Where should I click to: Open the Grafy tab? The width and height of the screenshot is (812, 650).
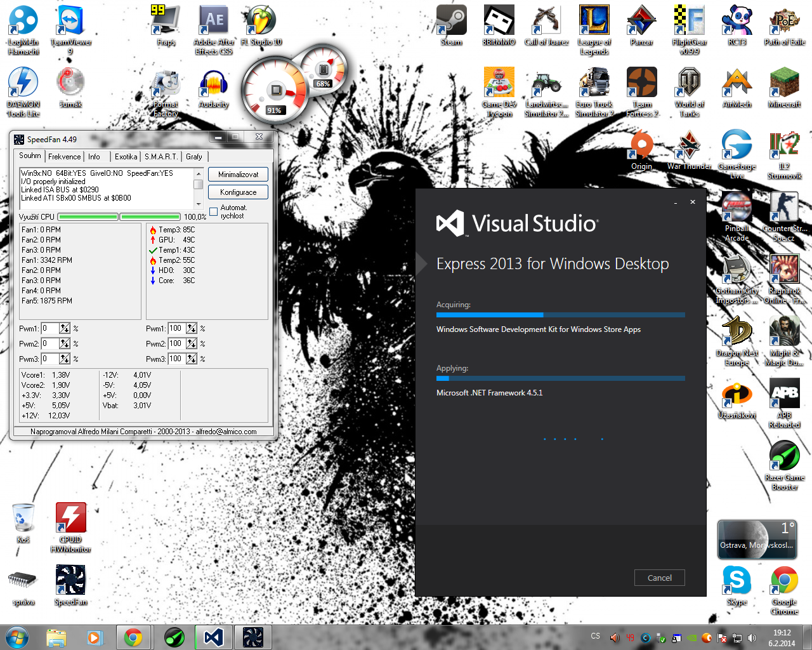coord(194,157)
